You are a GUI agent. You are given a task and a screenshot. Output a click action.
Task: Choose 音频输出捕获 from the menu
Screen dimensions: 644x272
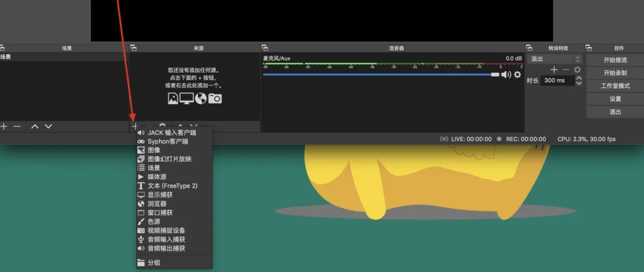click(x=174, y=249)
